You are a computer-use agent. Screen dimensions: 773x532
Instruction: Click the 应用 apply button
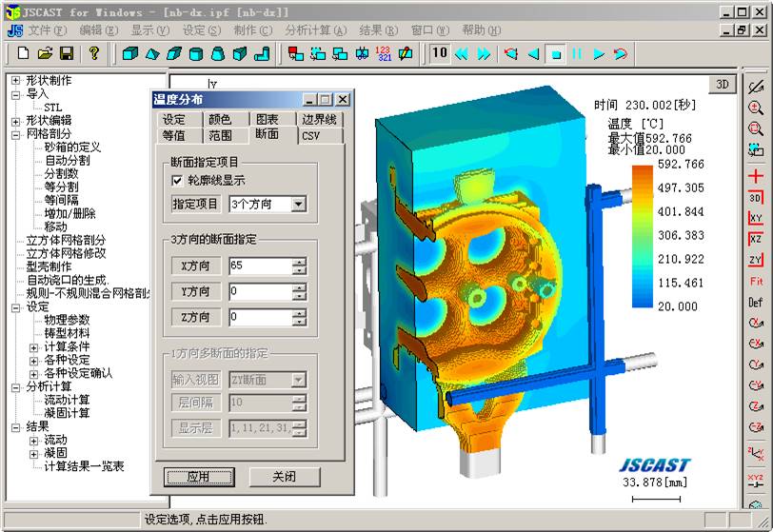point(199,476)
